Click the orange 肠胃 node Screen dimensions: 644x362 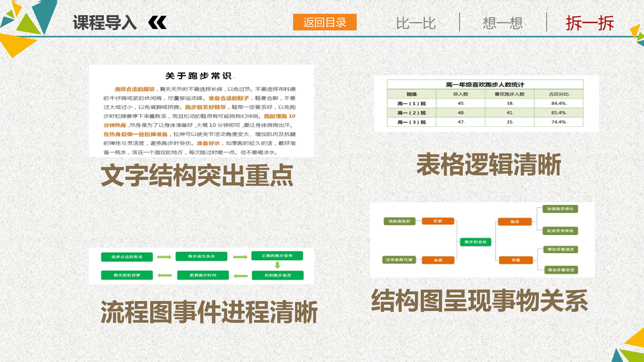tap(515, 222)
